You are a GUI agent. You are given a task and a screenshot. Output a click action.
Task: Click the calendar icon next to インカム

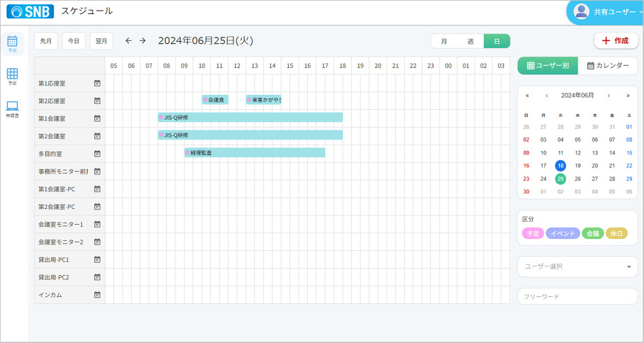click(98, 295)
